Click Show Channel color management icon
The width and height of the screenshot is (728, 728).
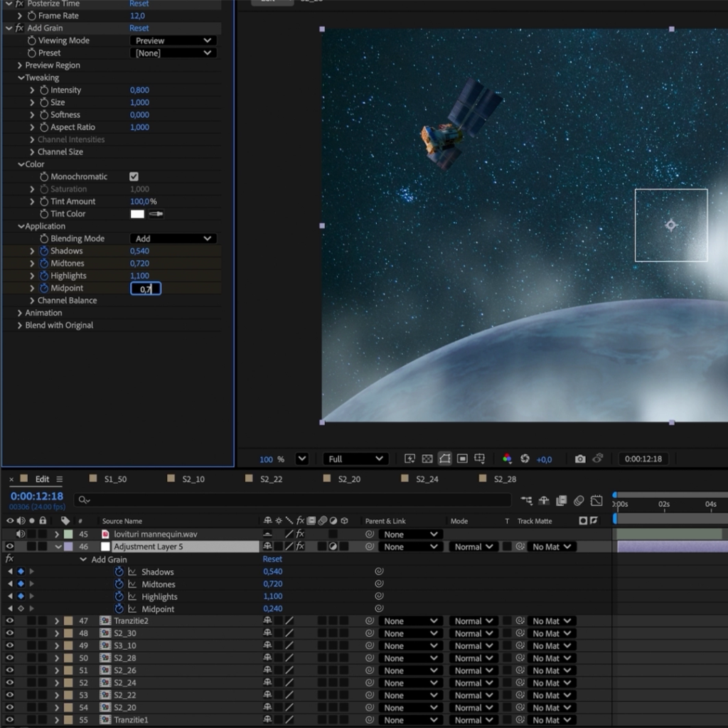[507, 459]
